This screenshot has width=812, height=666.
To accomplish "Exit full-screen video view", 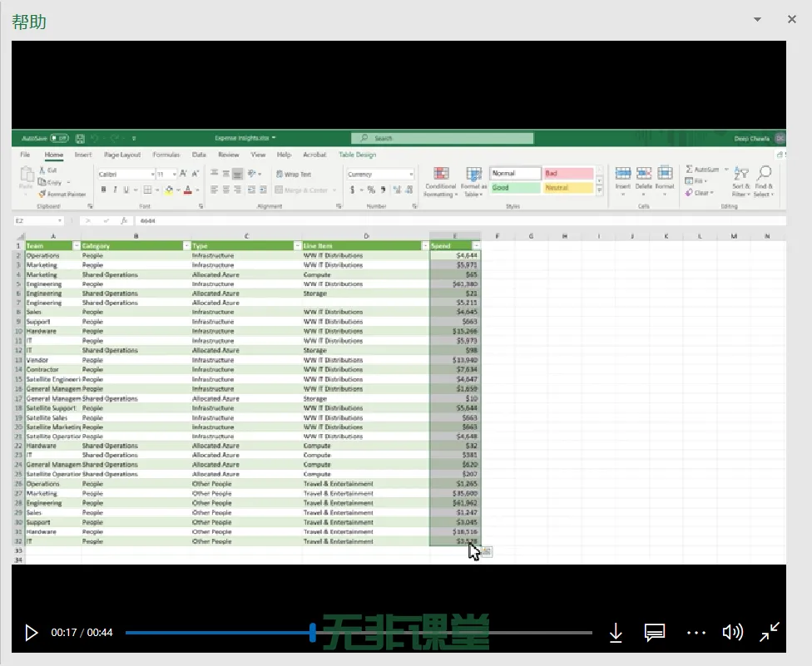I will (770, 633).
